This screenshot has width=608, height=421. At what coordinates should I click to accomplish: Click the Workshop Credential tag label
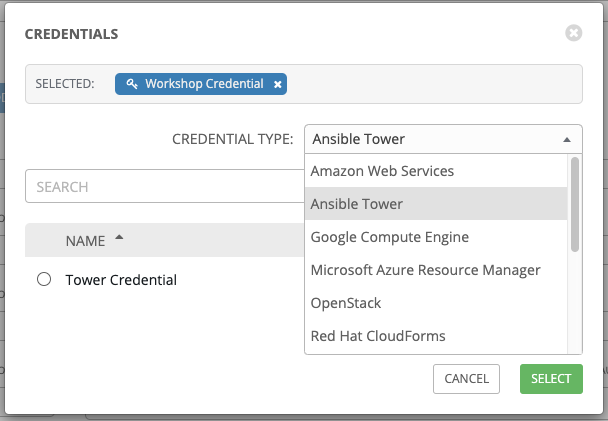click(204, 84)
